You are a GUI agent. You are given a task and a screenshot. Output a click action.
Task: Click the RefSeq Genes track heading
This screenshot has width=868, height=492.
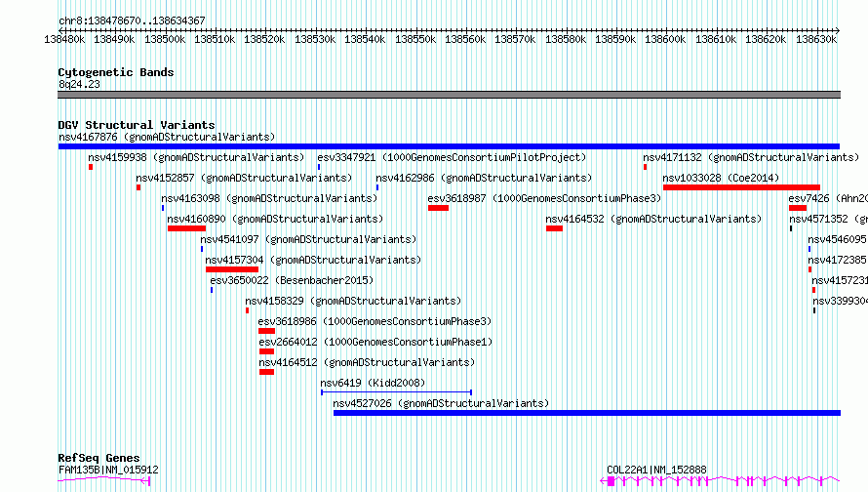click(x=99, y=458)
